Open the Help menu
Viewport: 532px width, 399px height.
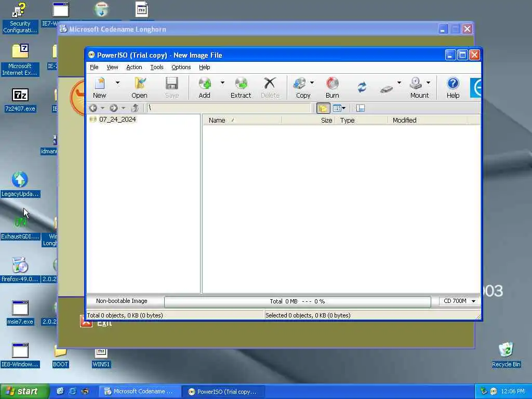click(x=204, y=67)
